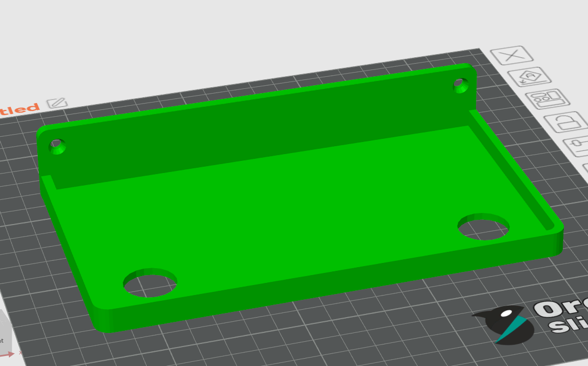This screenshot has width=588, height=366.
Task: Auto orient objects on this plate
Action: tap(529, 77)
